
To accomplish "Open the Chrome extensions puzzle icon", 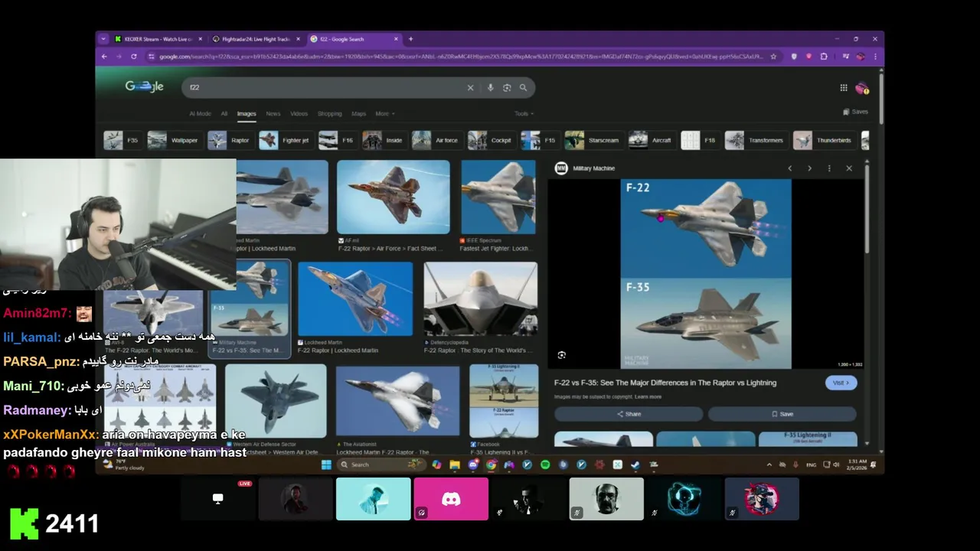I will click(824, 56).
